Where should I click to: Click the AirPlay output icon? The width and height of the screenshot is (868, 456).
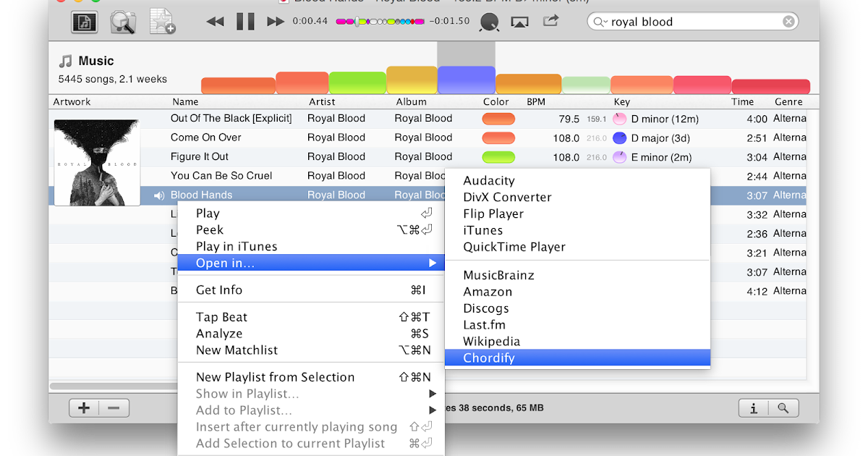point(519,22)
